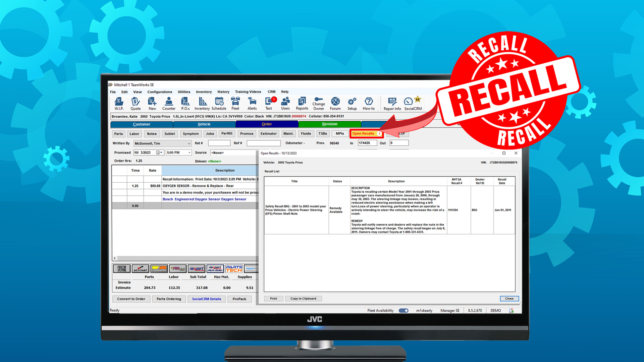Switch to the Revision tab
Screen dimensions: 644x362
click(x=330, y=124)
